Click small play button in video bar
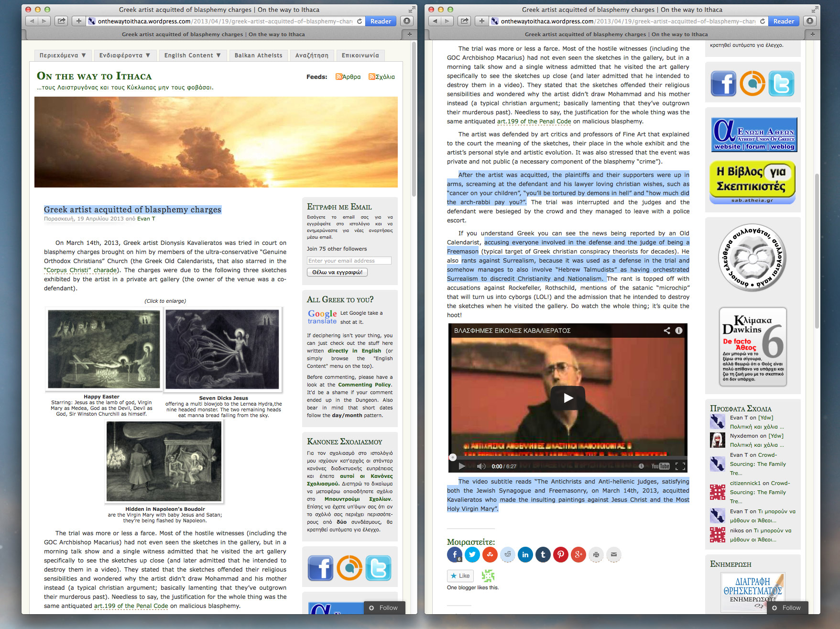 click(462, 466)
